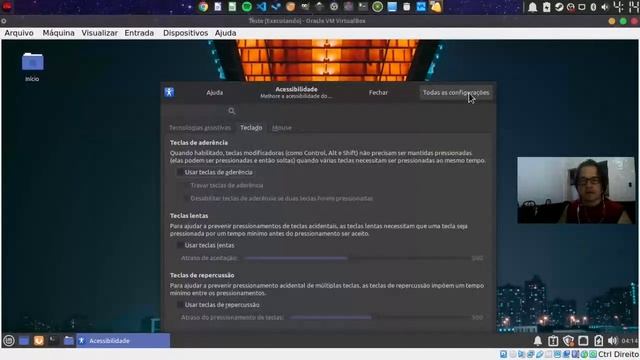Open the Início folder on the desktop
This screenshot has width=640, height=360.
(32, 67)
